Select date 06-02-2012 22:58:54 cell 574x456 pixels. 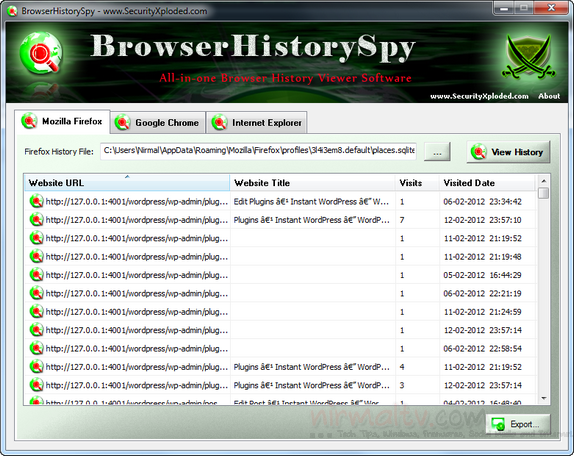[482, 348]
